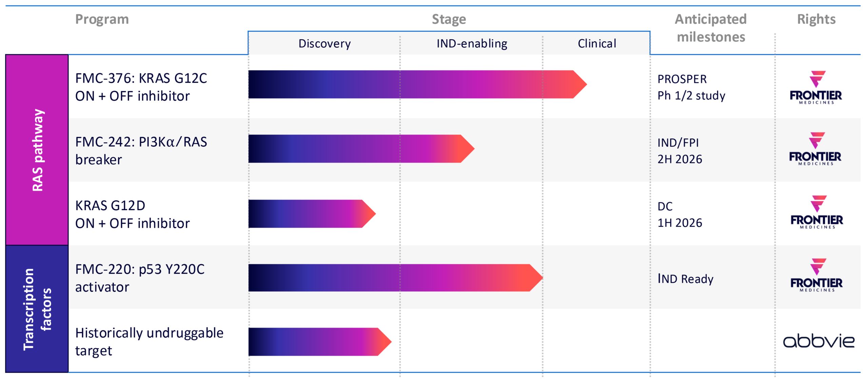Click IND/FPI 2H 2026 milestone text
Screen dimensions: 868x379
[679, 151]
